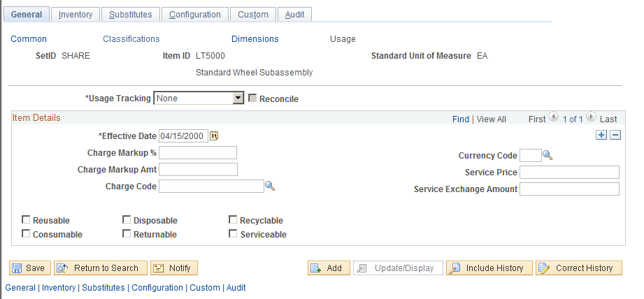Focus the Effective Date field
644x299 pixels.
click(183, 136)
